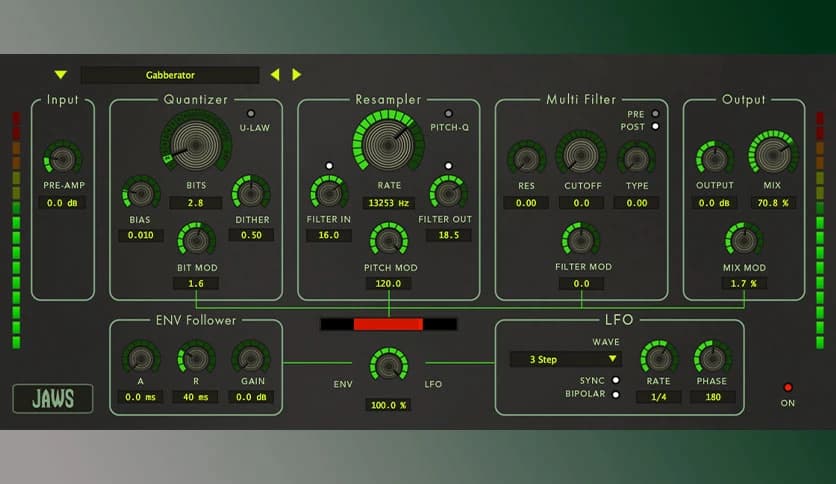Click the FILTER MOD value 0.0

[x=581, y=284]
